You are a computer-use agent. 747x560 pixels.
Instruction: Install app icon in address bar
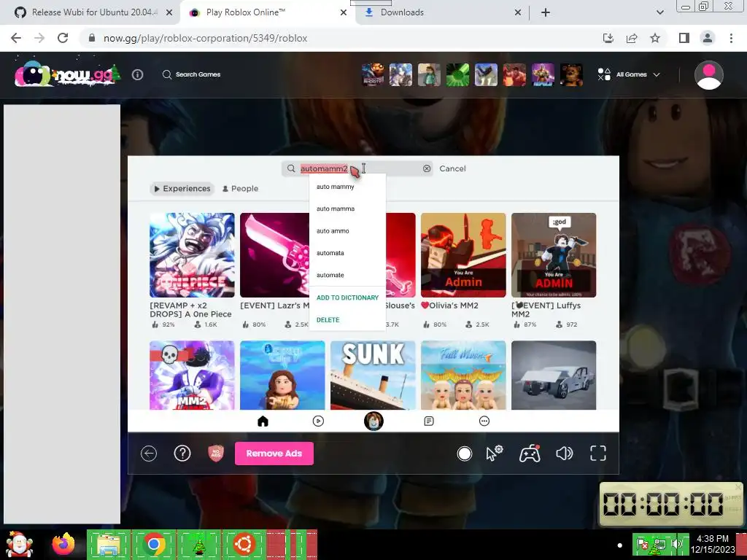(608, 38)
